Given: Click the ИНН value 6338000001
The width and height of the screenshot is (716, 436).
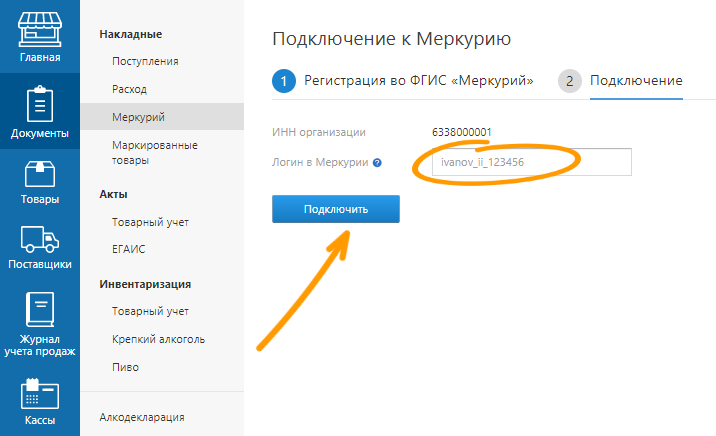Looking at the screenshot, I should point(462,132).
